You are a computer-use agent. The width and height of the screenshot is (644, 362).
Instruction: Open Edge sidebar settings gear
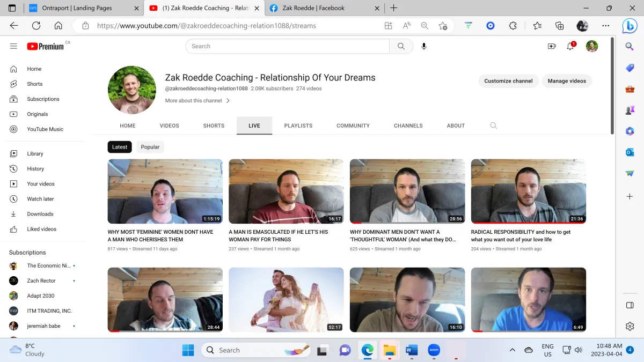(x=630, y=326)
